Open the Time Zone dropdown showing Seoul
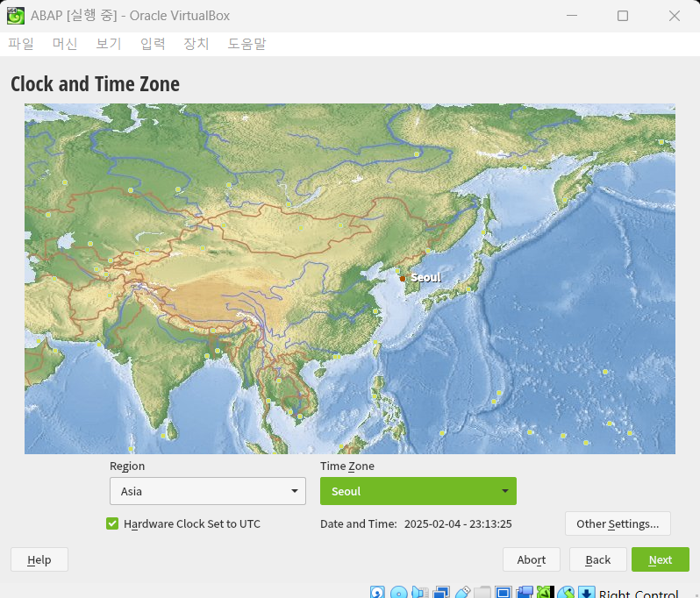This screenshot has width=700, height=598. [x=418, y=491]
